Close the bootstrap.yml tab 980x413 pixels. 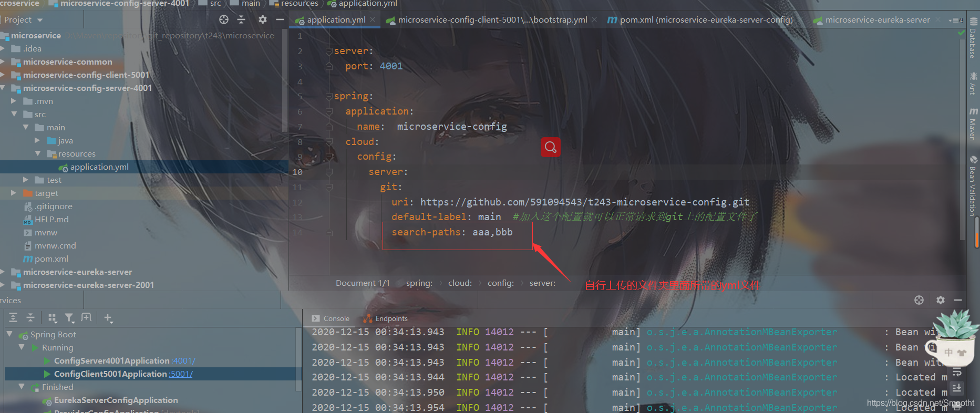pyautogui.click(x=594, y=19)
